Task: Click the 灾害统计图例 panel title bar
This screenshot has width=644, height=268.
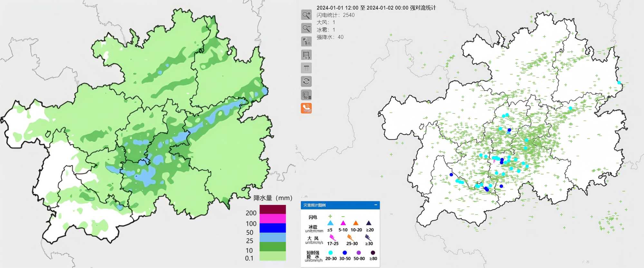Action: tap(335, 205)
